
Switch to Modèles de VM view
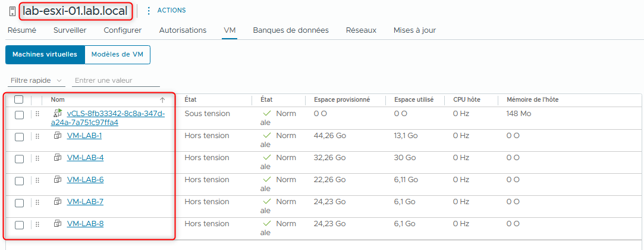pos(118,55)
